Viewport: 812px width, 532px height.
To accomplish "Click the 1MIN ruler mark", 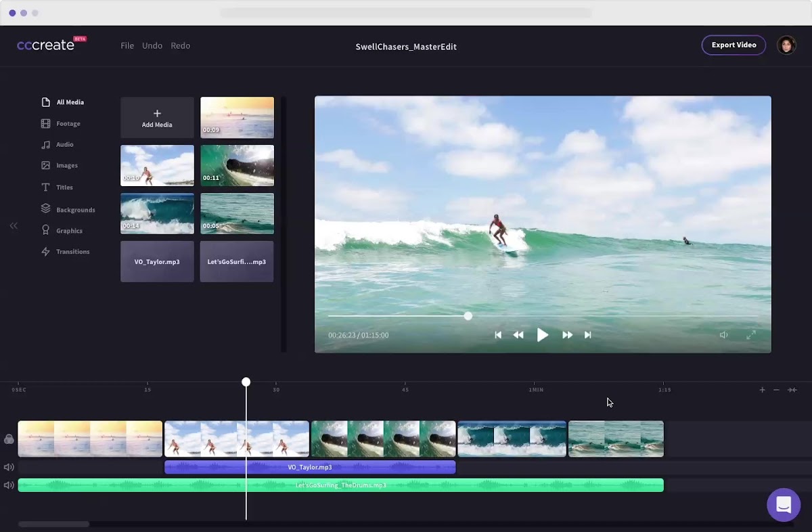I will click(x=536, y=390).
